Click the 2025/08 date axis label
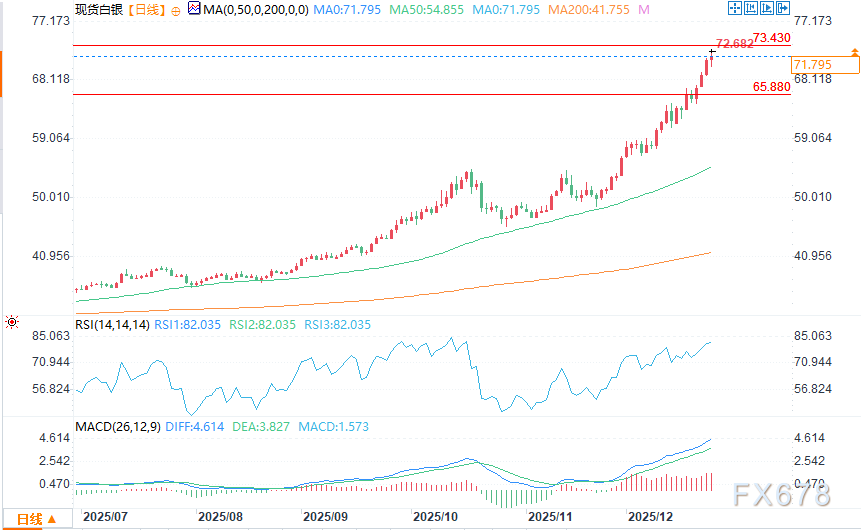 pos(220,517)
